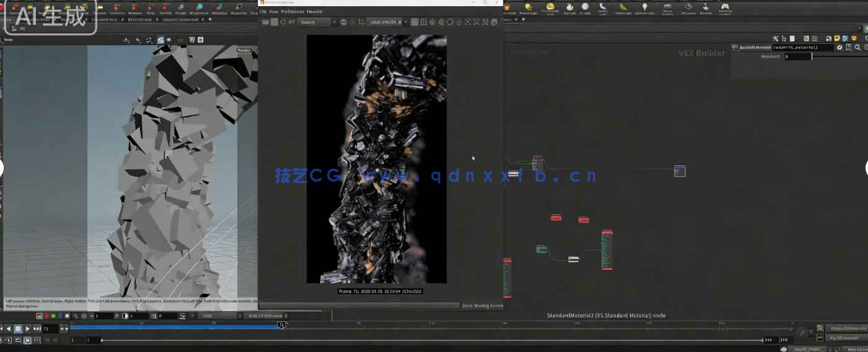Open the Beauty AOV dropdown

coord(317,22)
